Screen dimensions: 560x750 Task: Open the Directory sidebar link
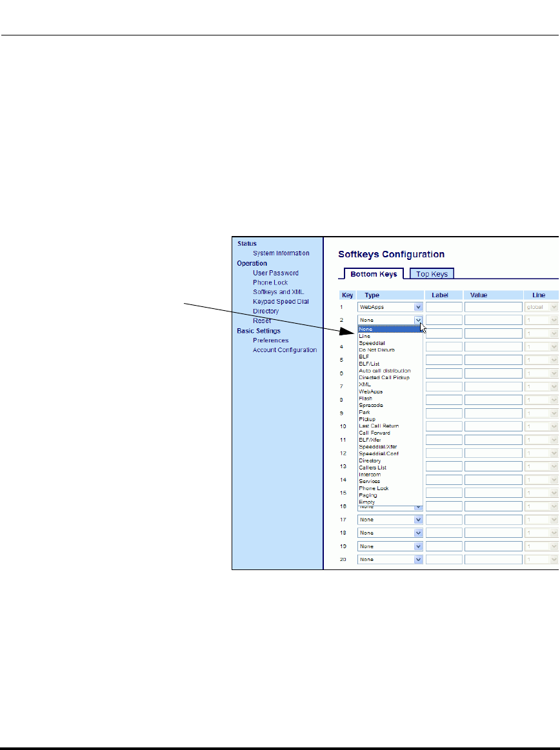point(266,311)
